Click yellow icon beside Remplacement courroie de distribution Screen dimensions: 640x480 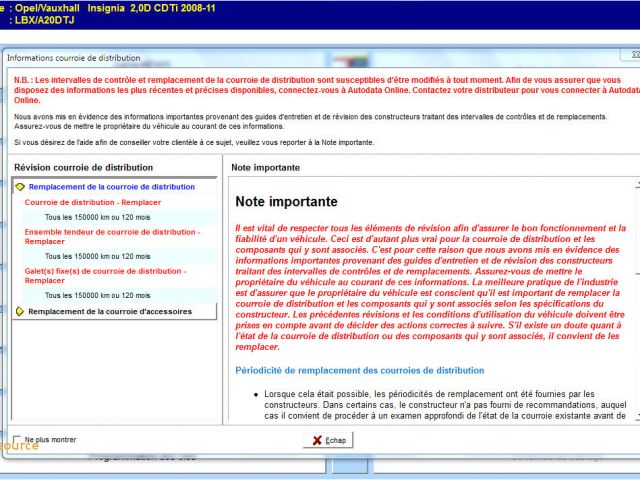coord(20,187)
